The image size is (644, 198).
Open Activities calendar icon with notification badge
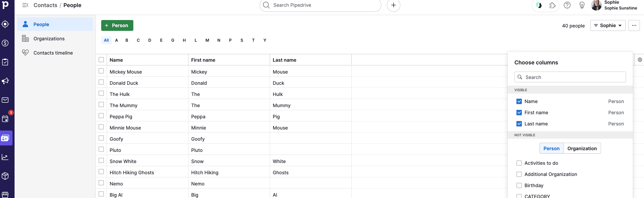point(5,119)
